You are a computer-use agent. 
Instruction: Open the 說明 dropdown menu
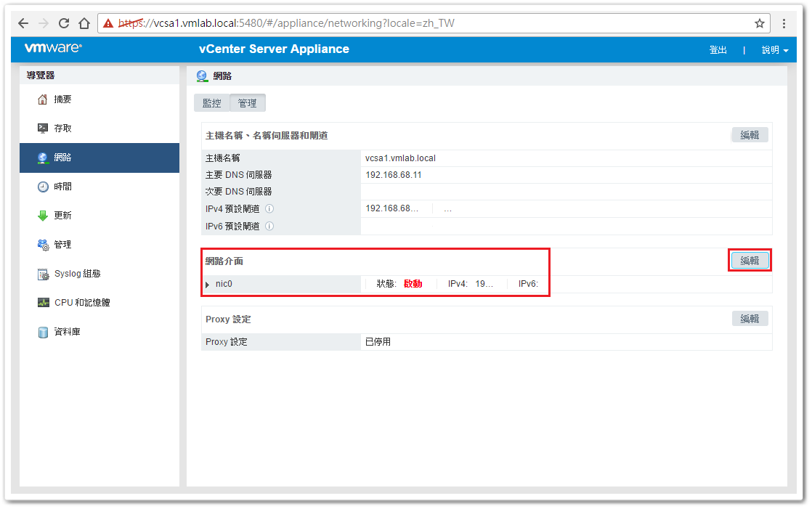pyautogui.click(x=775, y=49)
